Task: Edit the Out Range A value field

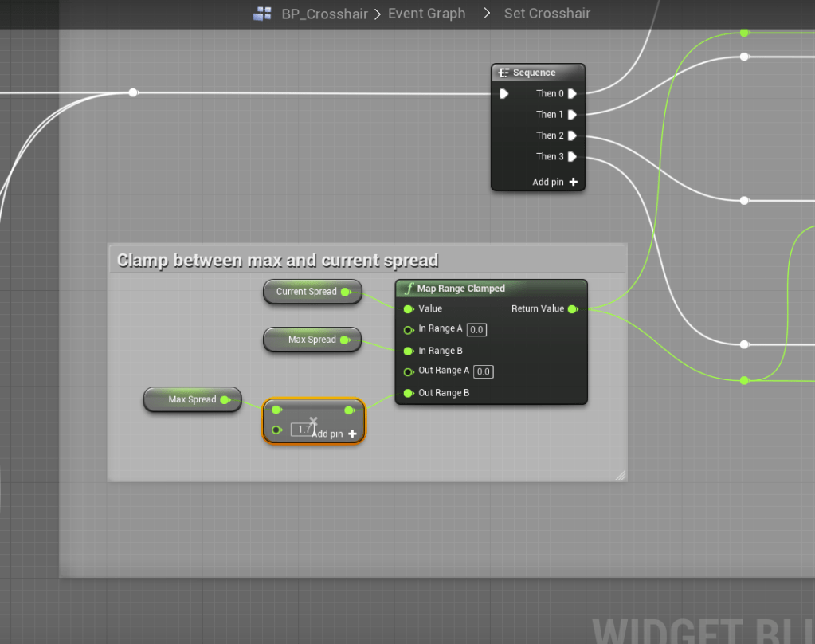Action: (484, 371)
